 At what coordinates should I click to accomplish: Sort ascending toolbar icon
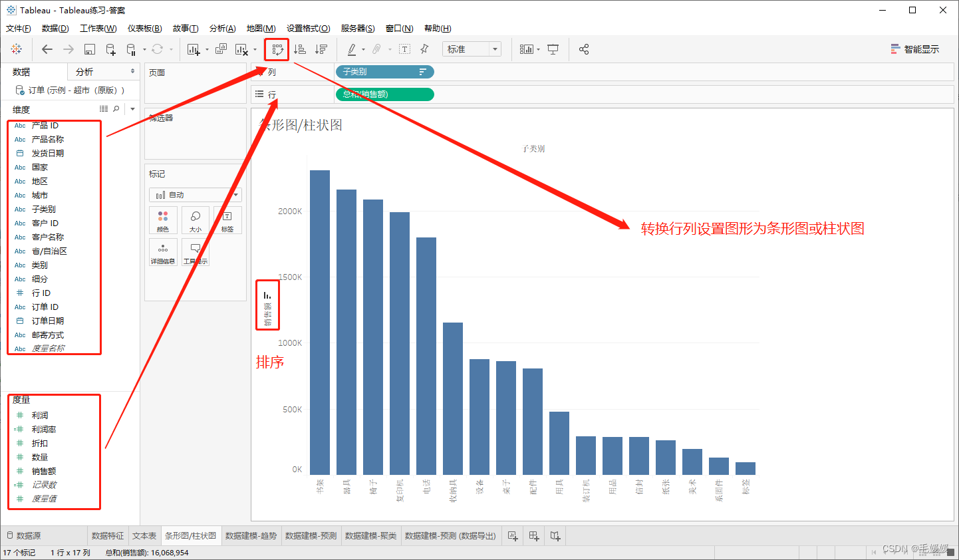[300, 49]
